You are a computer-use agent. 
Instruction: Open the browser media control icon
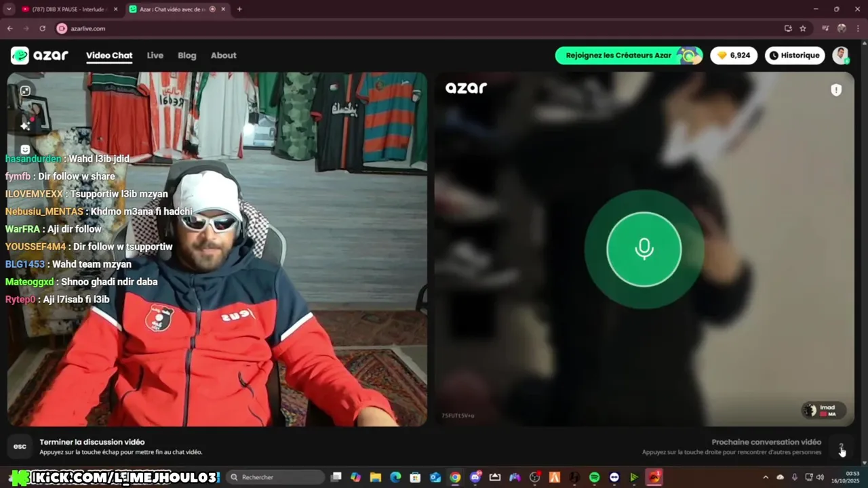point(825,28)
